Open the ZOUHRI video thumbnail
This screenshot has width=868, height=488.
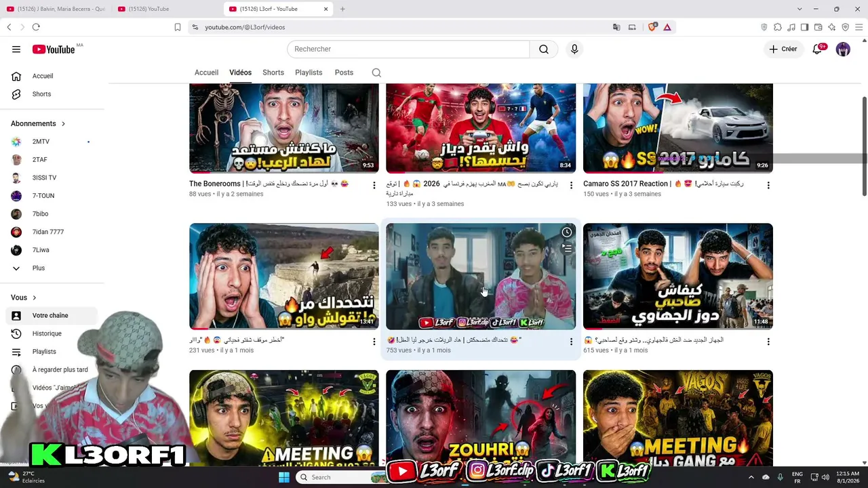pyautogui.click(x=481, y=418)
